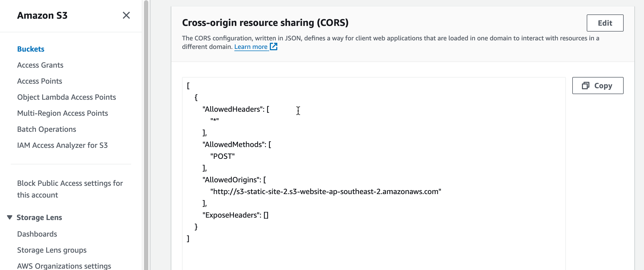Go to Access Grants
Screen dimensions: 644x270
pos(40,65)
